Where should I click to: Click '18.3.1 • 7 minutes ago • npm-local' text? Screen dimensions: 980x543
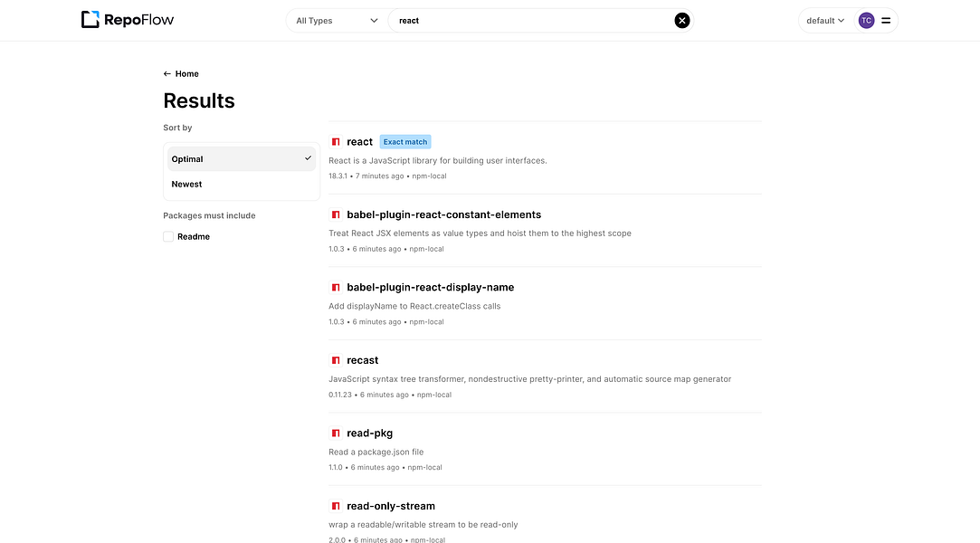387,176
